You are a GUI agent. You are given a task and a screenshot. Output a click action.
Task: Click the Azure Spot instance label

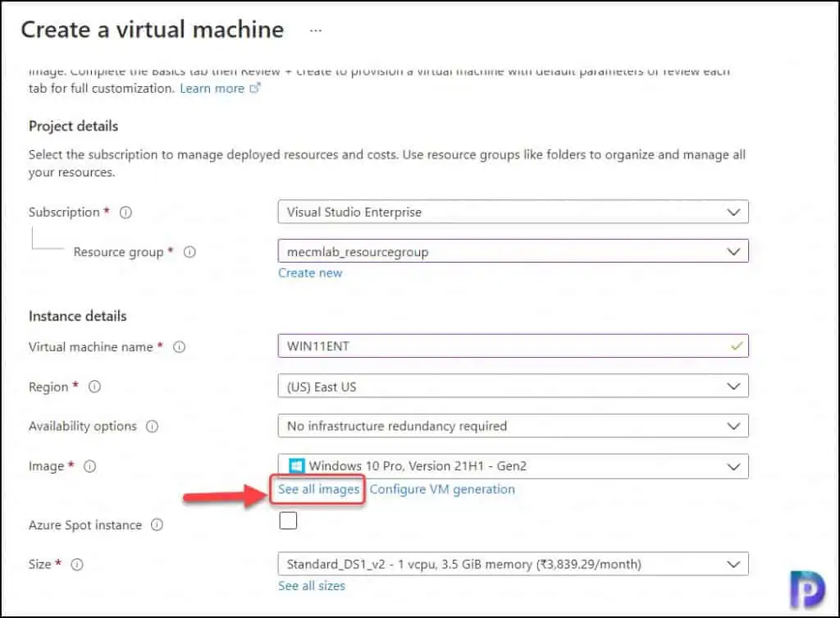[85, 525]
